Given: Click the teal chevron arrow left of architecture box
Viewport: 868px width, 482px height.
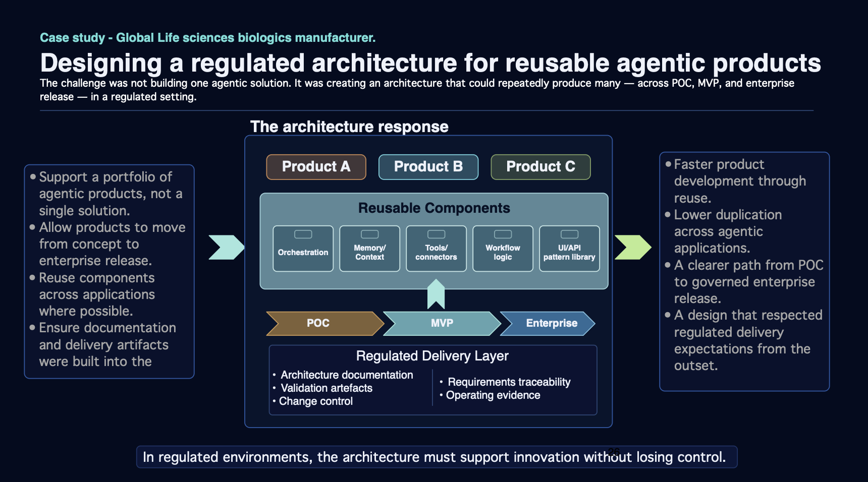Looking at the screenshot, I should pyautogui.click(x=227, y=247).
